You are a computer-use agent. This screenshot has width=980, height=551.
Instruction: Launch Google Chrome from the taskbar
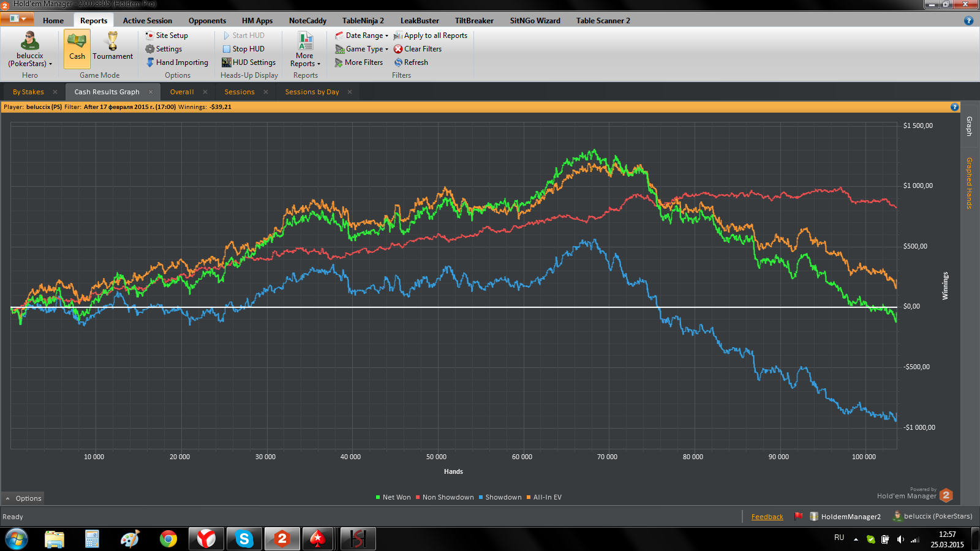168,539
